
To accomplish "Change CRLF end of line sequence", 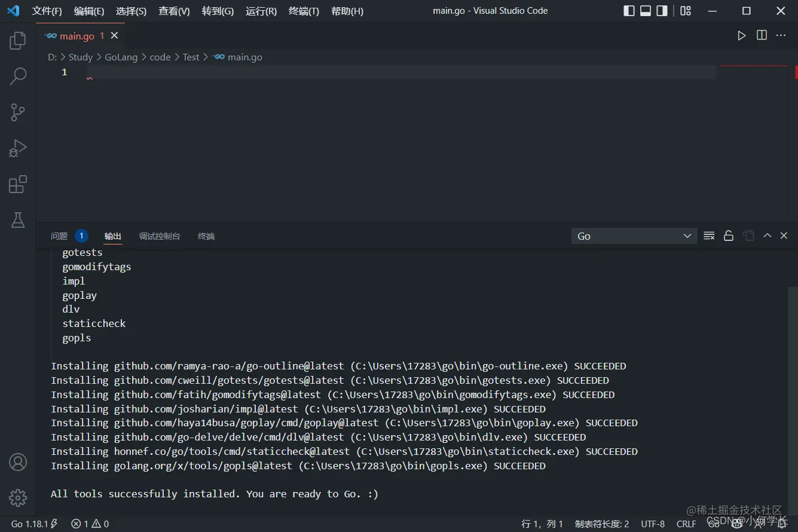I will [686, 524].
